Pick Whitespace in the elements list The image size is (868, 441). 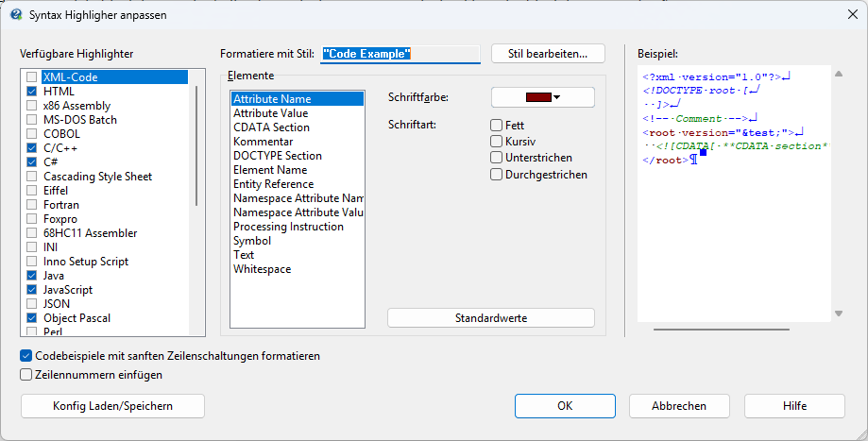[x=262, y=269]
